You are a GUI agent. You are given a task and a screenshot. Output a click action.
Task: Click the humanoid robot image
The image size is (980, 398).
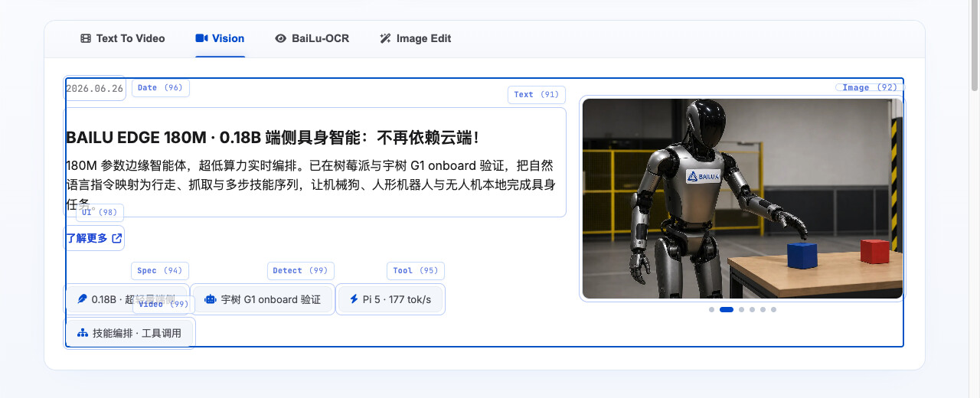point(743,198)
